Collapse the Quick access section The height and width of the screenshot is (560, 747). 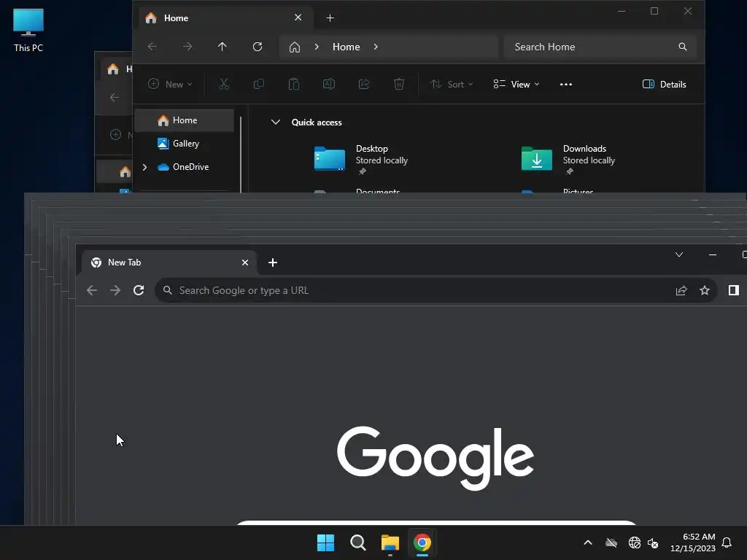275,122
